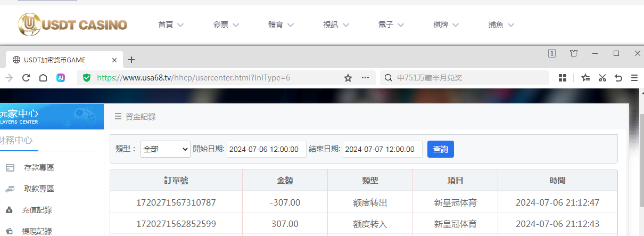This screenshot has width=644, height=236.
Task: Expand the 彩票 dropdown menu
Action: (226, 25)
